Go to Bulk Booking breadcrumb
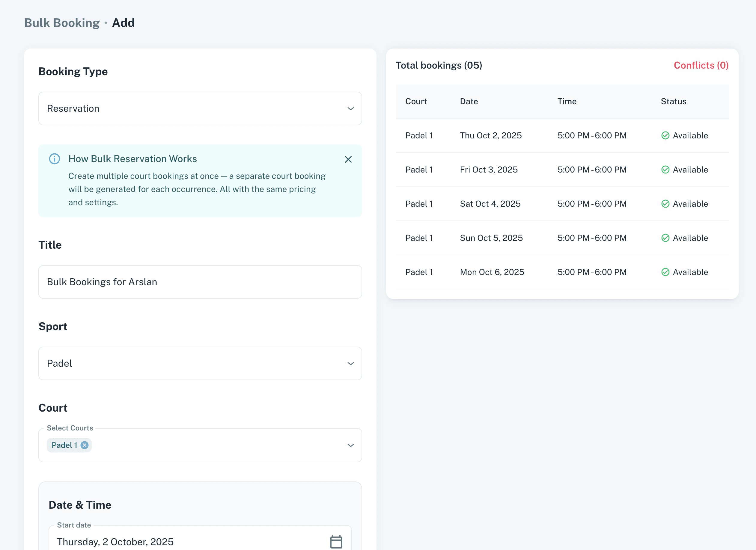The width and height of the screenshot is (756, 550). [x=62, y=23]
